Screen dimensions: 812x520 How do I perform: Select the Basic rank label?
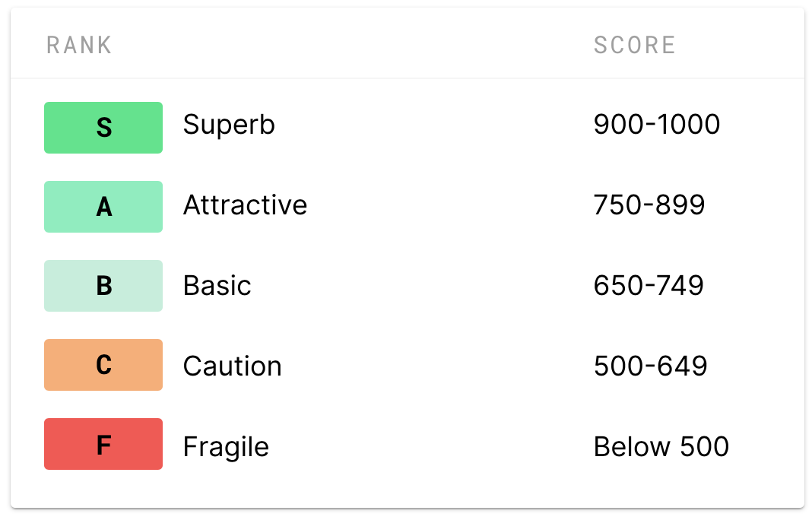pyautogui.click(x=217, y=285)
